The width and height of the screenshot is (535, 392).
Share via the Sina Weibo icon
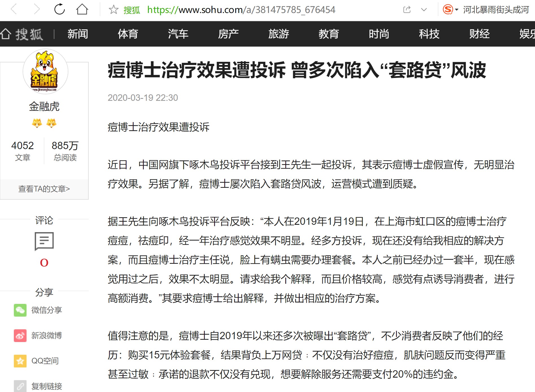[20, 336]
